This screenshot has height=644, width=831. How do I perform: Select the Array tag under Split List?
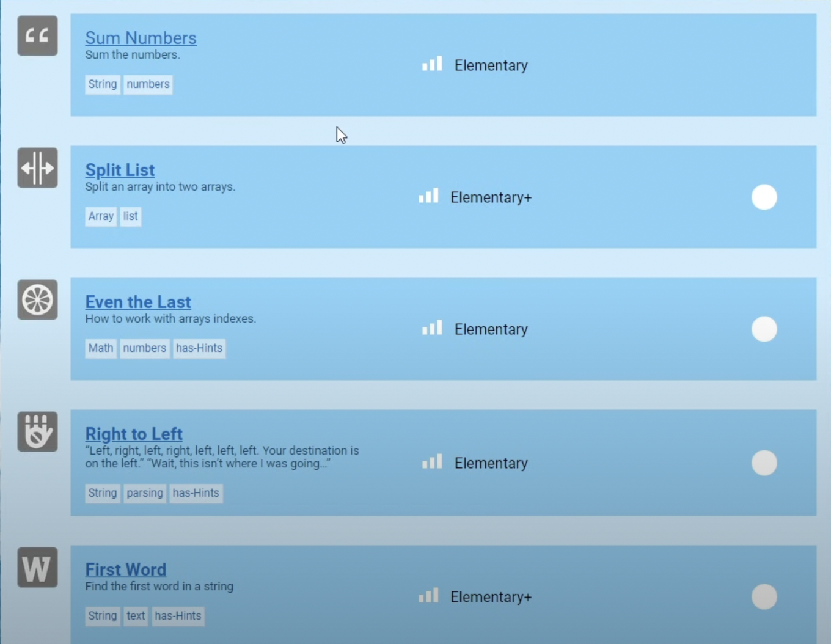pos(101,216)
